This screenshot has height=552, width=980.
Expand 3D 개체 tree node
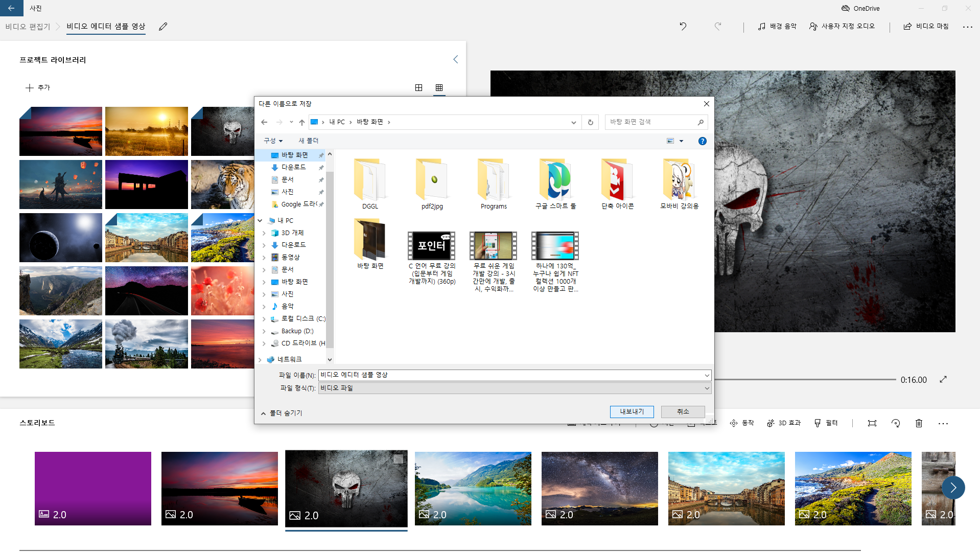click(x=264, y=233)
